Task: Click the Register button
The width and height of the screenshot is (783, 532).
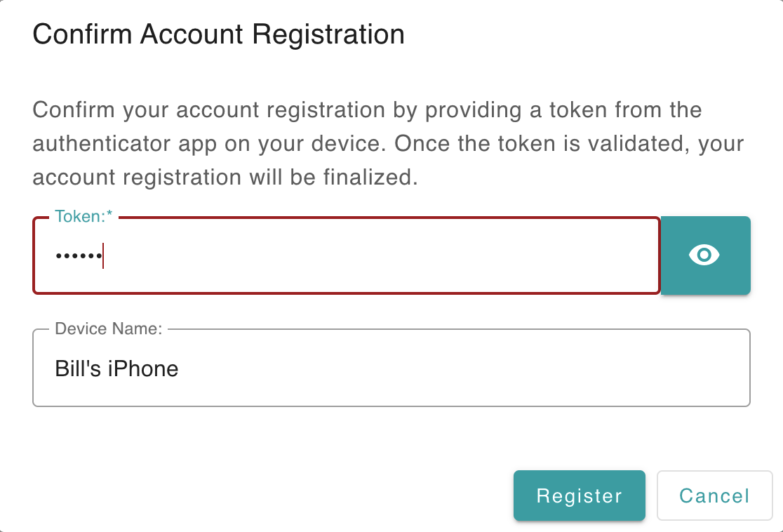Action: (x=579, y=496)
